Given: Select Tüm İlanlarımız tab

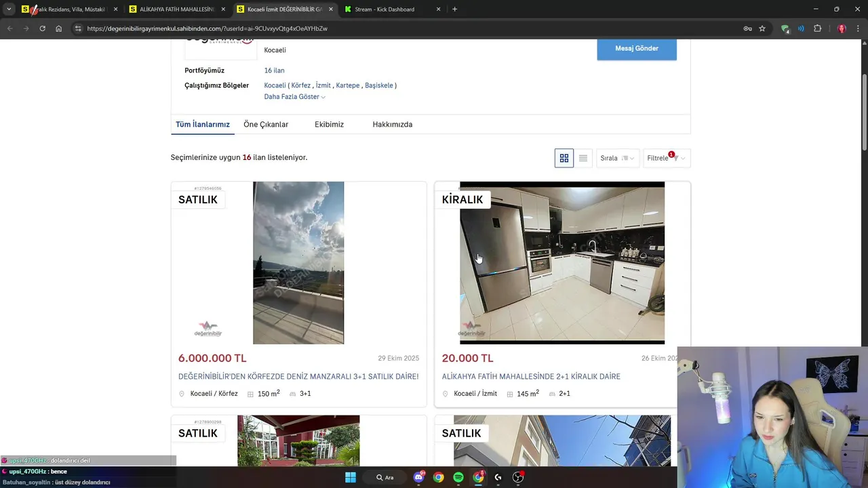Looking at the screenshot, I should tap(203, 125).
